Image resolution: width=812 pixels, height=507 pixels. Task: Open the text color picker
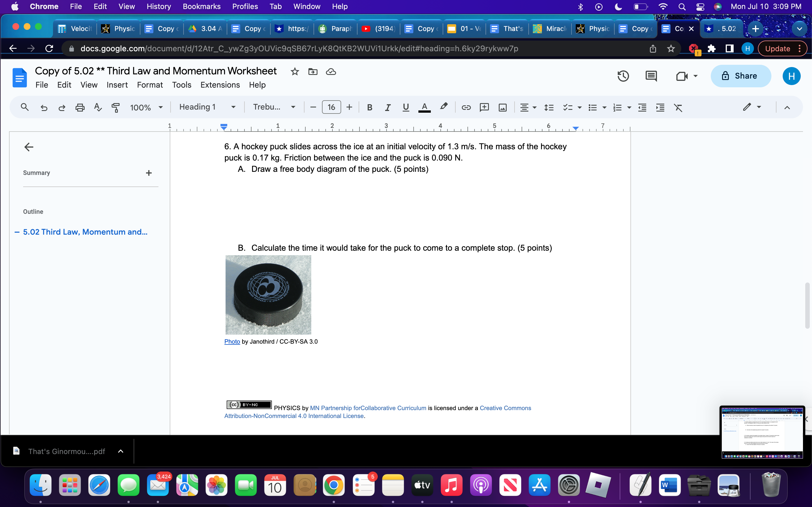424,107
